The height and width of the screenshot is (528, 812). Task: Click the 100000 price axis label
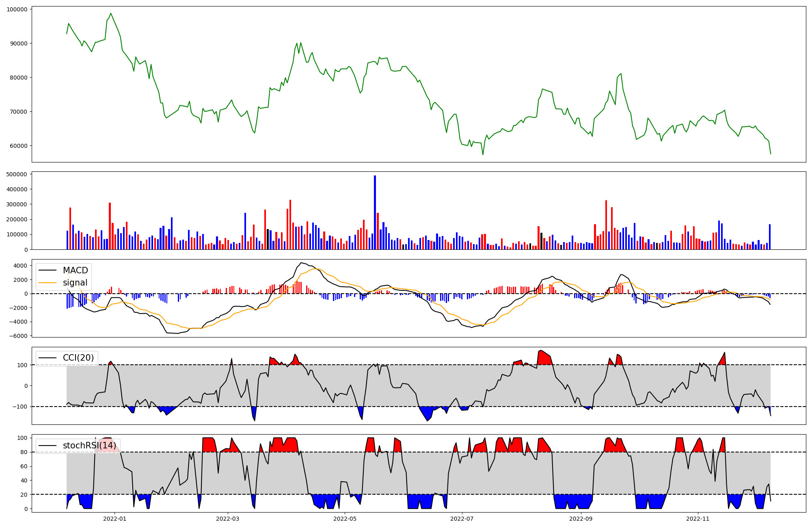click(x=17, y=9)
